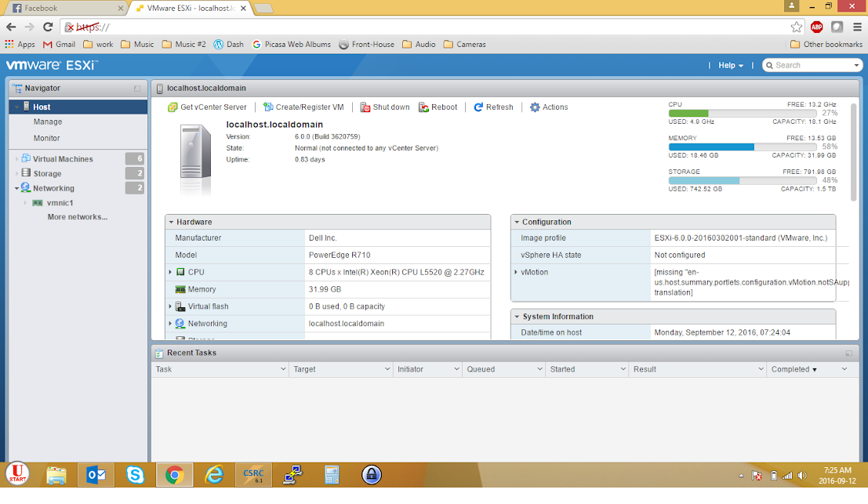Click the Storage usage bar
This screenshot has width=868, height=504.
click(x=742, y=181)
